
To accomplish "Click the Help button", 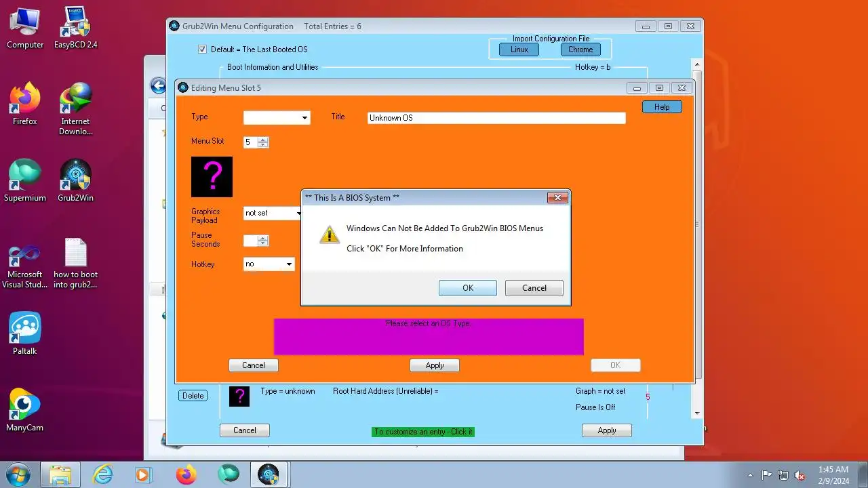I will [x=662, y=107].
